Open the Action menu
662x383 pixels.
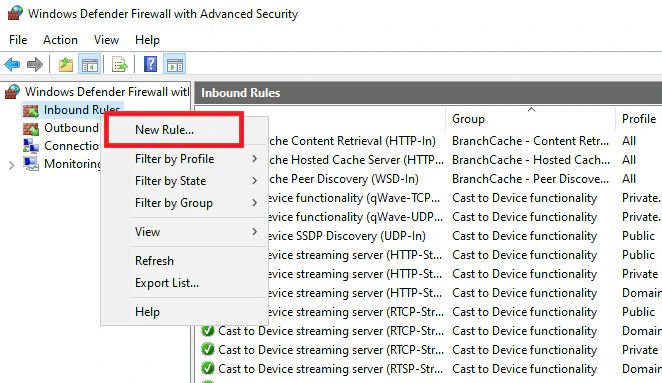pyautogui.click(x=60, y=40)
